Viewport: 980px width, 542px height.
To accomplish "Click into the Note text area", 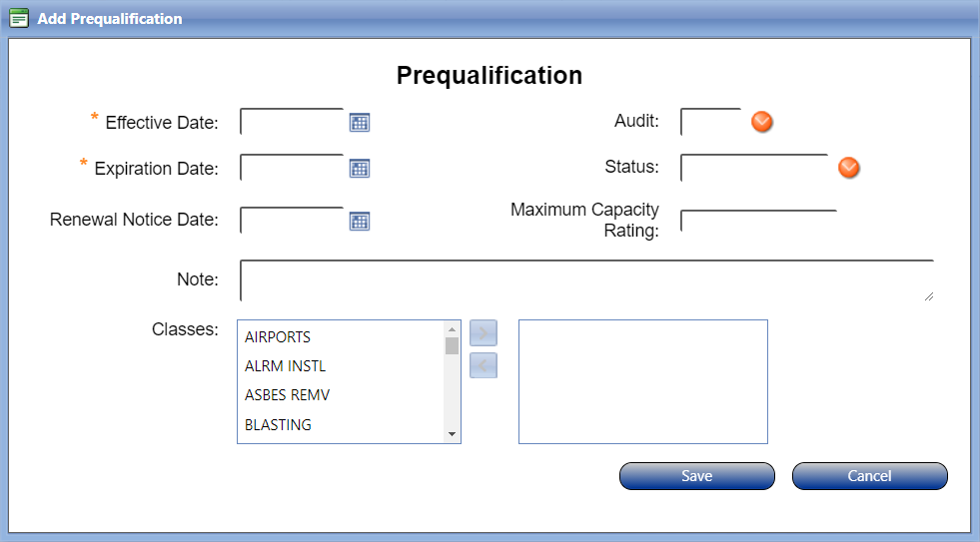I will coord(586,280).
